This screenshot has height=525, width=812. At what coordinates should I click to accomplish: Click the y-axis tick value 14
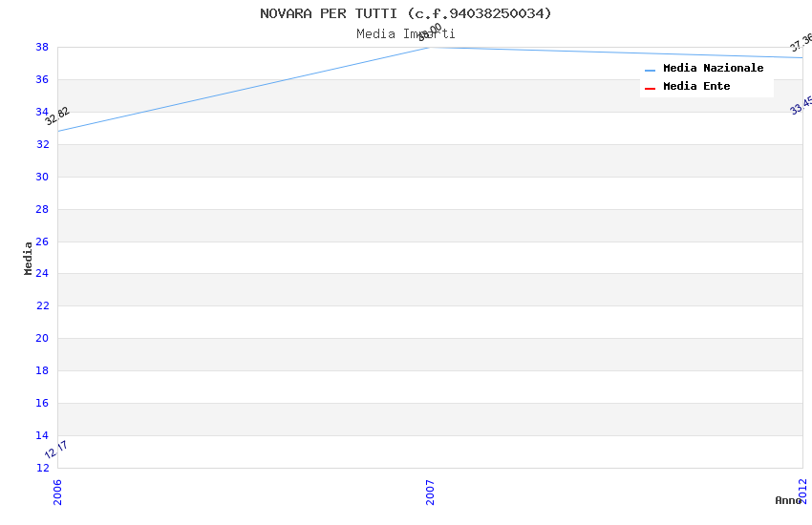[x=42, y=435]
